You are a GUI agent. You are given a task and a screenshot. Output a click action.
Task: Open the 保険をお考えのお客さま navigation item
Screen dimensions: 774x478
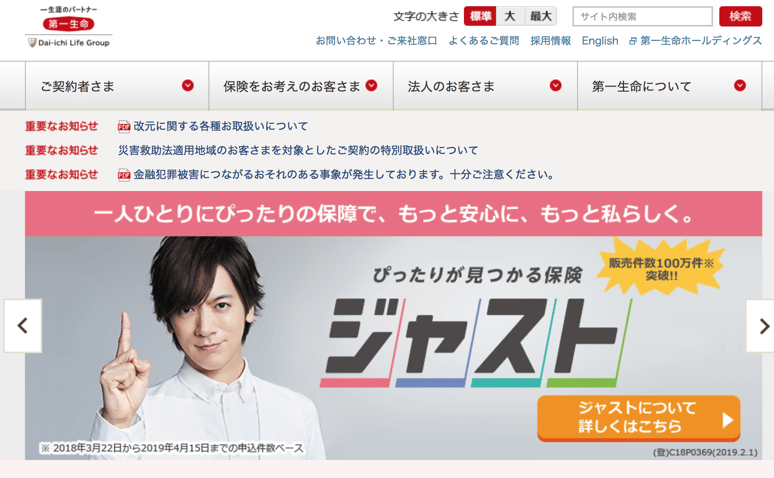301,86
